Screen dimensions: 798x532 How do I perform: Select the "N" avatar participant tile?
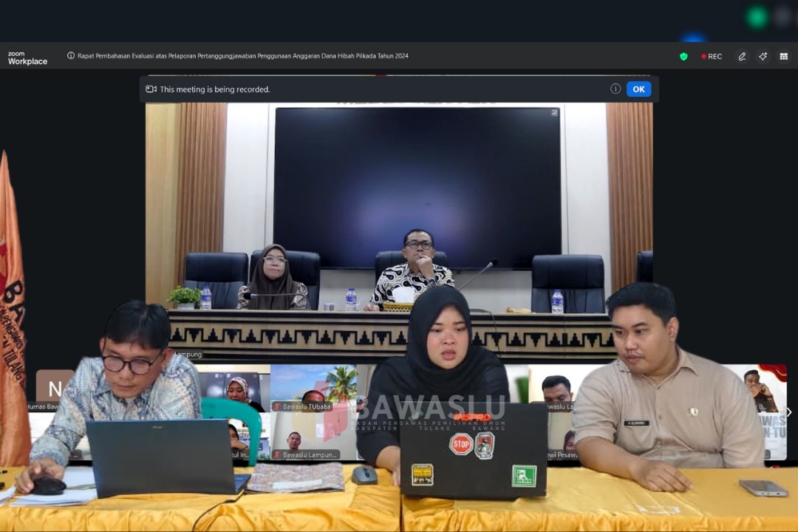(55, 389)
